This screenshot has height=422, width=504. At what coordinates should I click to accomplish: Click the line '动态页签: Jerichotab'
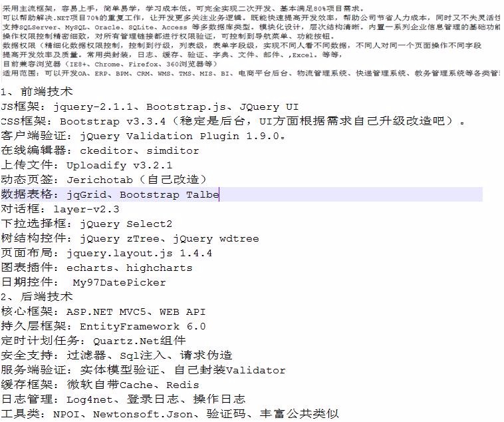(x=103, y=180)
